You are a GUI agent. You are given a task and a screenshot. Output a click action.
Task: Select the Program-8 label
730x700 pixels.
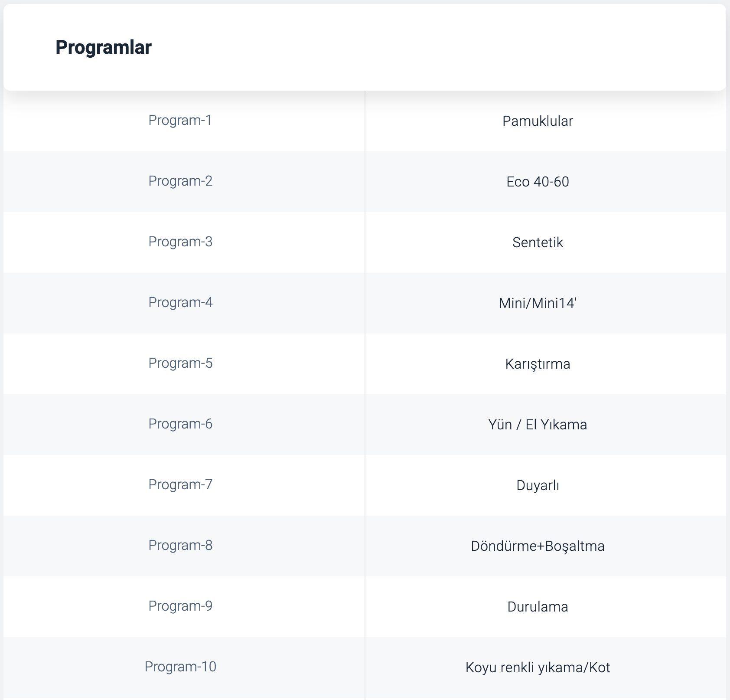point(180,545)
